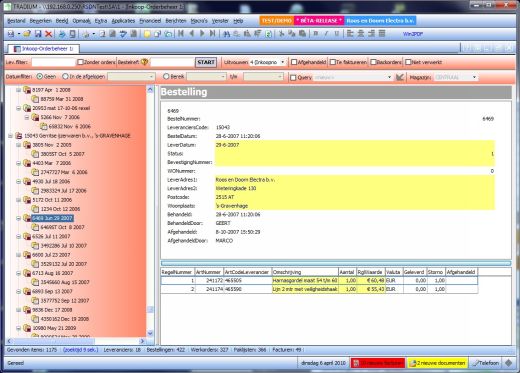Click the supplier icon of 15043 Gerritse

19,136
